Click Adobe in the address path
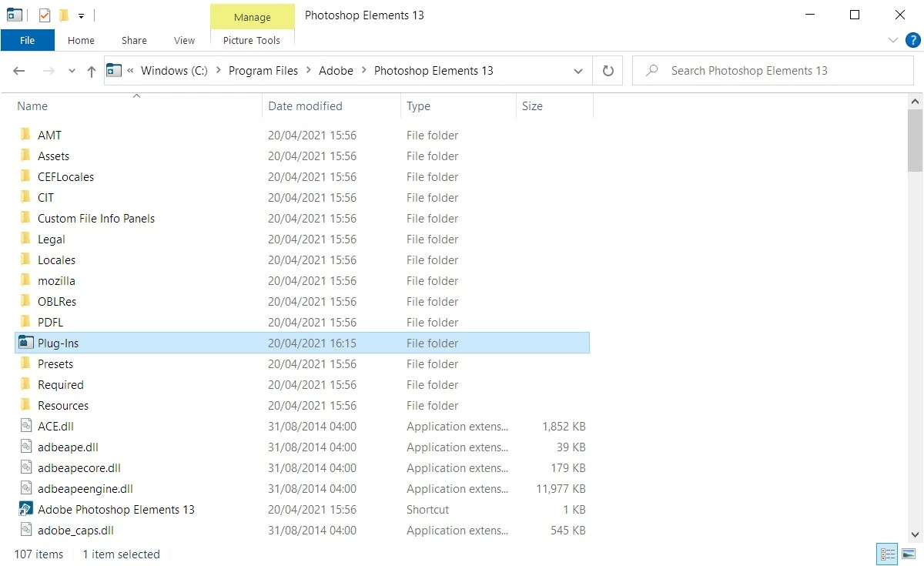The image size is (924, 566). tap(336, 71)
